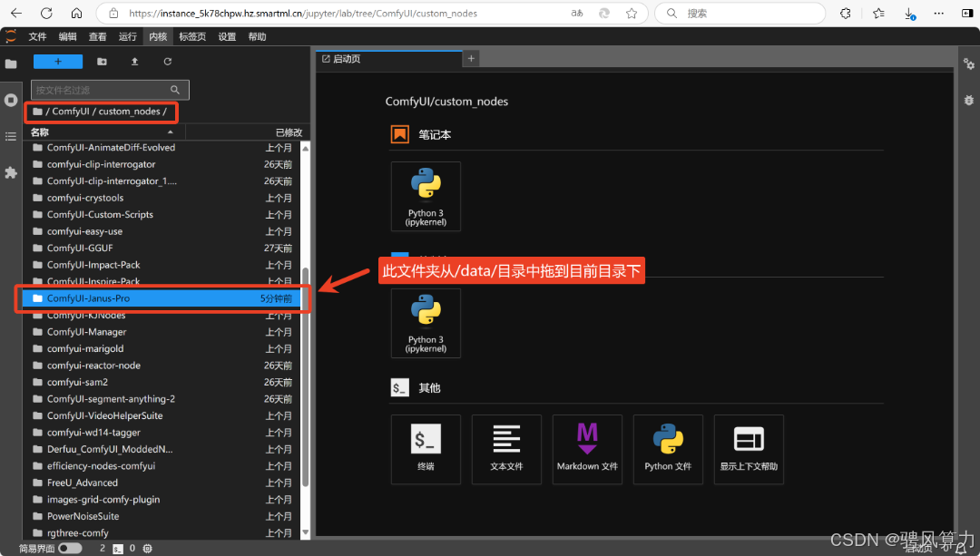Open the 标签页 menu

[x=192, y=37]
